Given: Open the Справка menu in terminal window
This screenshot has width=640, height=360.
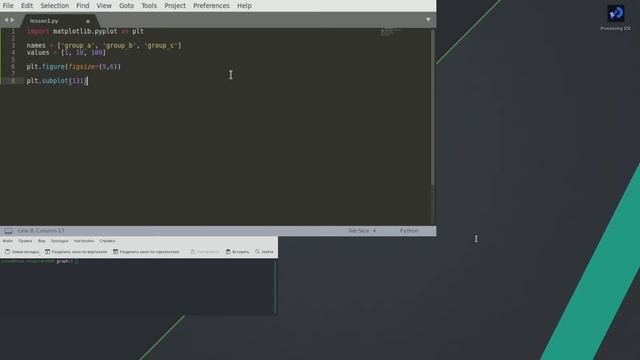Looking at the screenshot, I should (107, 241).
